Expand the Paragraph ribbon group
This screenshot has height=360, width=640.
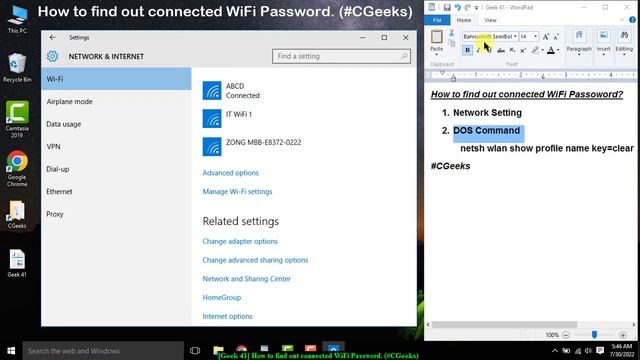click(x=579, y=43)
